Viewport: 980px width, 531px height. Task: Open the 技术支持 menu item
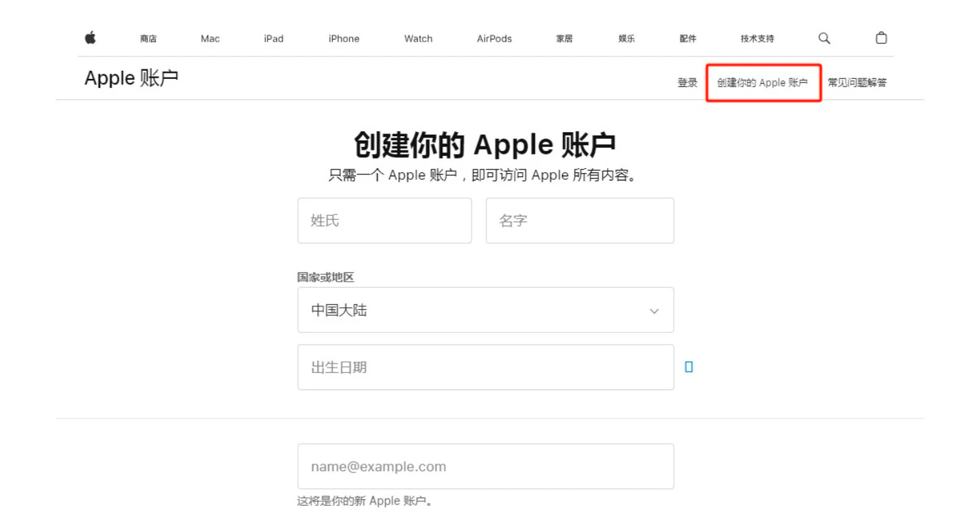click(757, 39)
